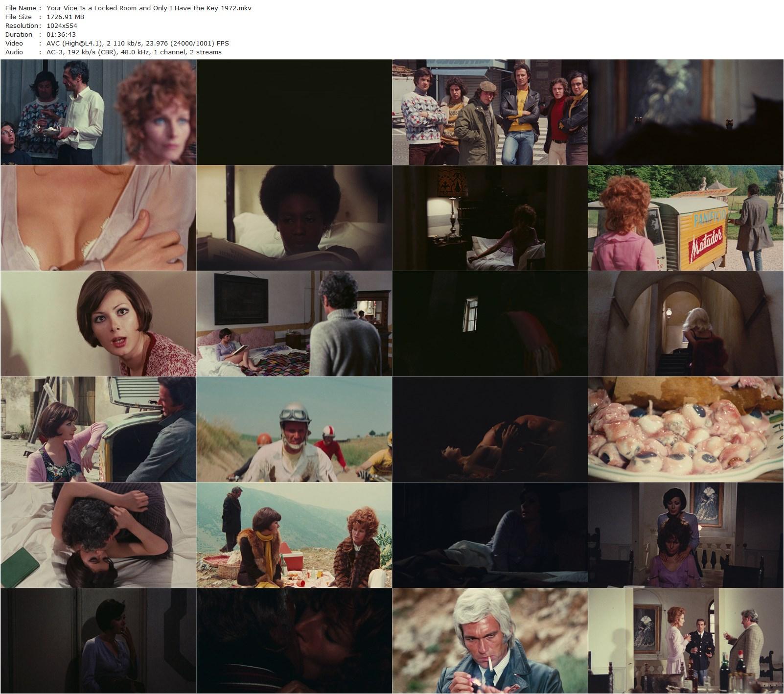784x694 pixels.
Task: Open the plate of eyeballs thumbnail
Action: pos(686,429)
